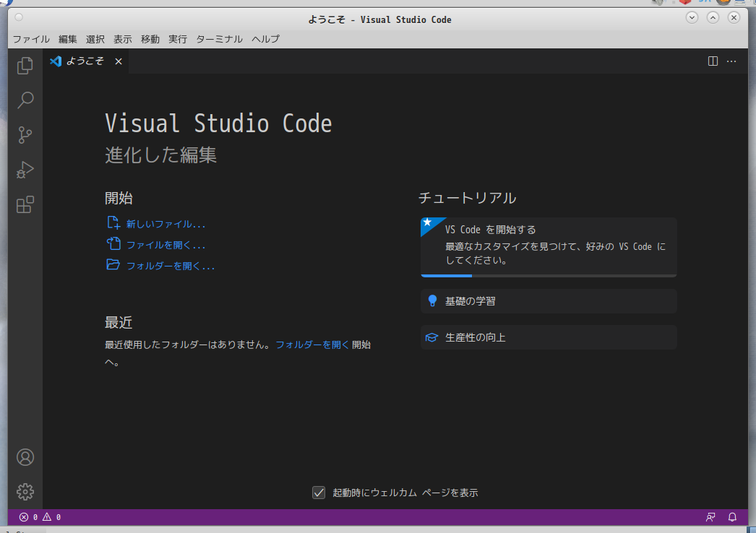Open the Explorer view in activity bar
This screenshot has height=533, width=756.
25,66
